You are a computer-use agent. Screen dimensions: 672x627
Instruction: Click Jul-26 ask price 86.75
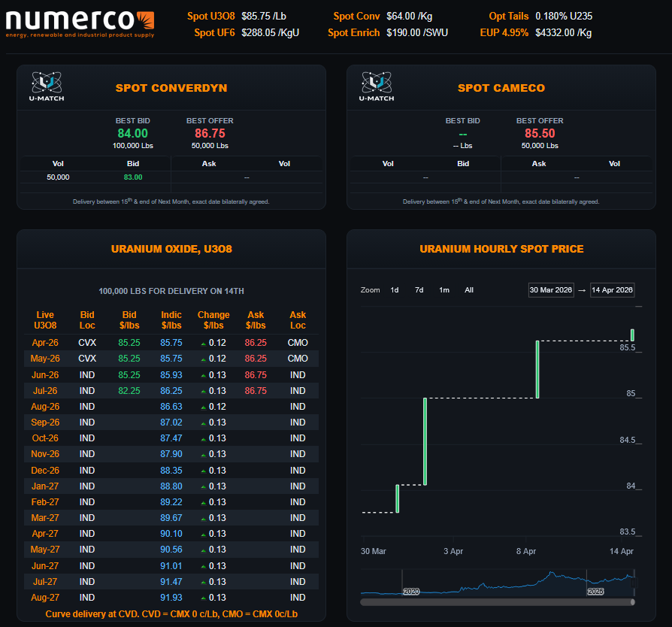[x=256, y=391]
